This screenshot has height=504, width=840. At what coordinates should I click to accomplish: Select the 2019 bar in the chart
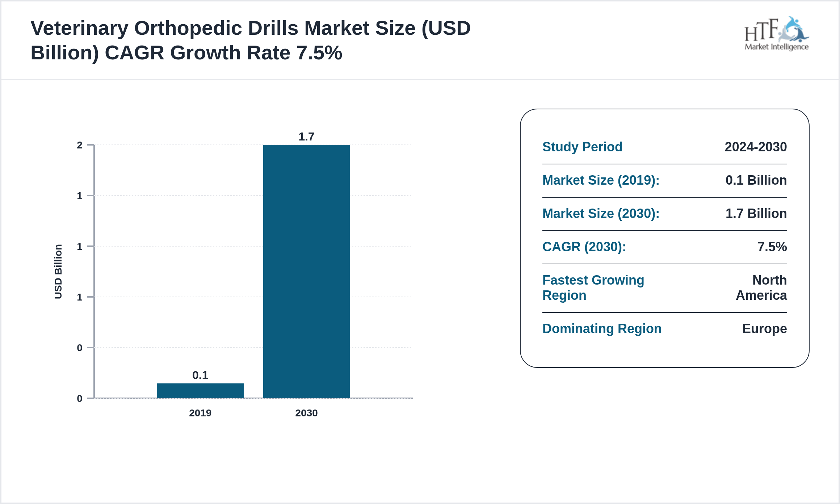tap(200, 391)
